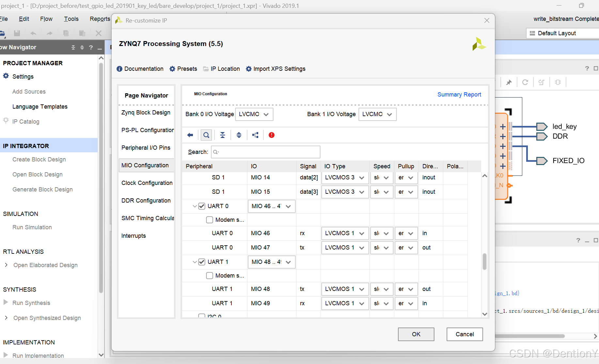Click the hierarchy tree icon in MIO toolbar
This screenshot has width=599, height=364.
255,135
